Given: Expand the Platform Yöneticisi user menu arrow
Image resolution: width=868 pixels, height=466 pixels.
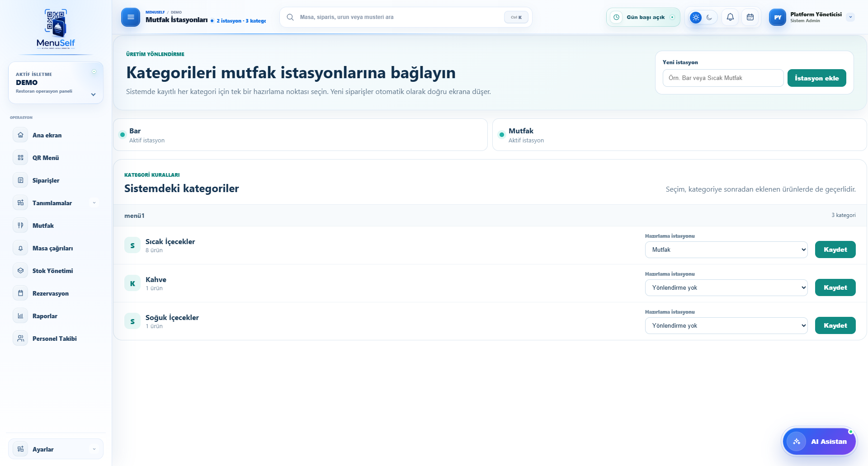Looking at the screenshot, I should tap(850, 17).
